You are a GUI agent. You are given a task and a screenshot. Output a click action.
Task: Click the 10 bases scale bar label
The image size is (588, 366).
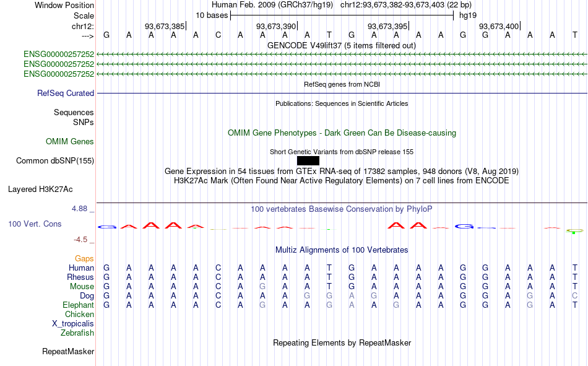212,15
